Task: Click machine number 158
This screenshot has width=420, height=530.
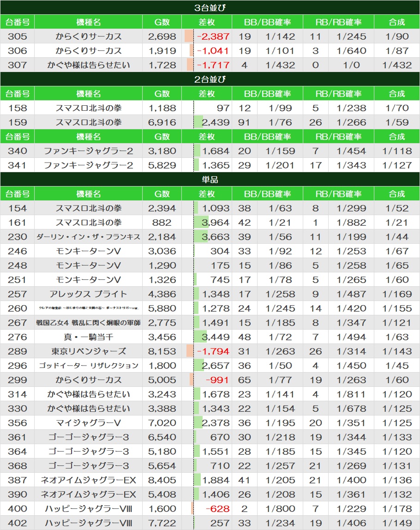Action: tap(18, 108)
